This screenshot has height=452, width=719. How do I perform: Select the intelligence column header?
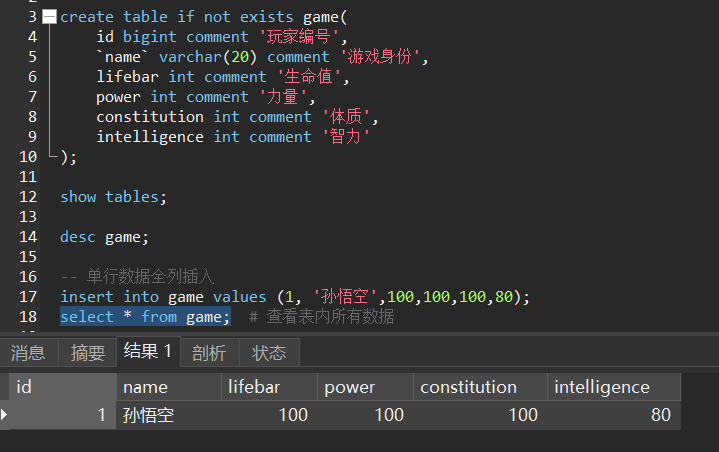click(614, 387)
